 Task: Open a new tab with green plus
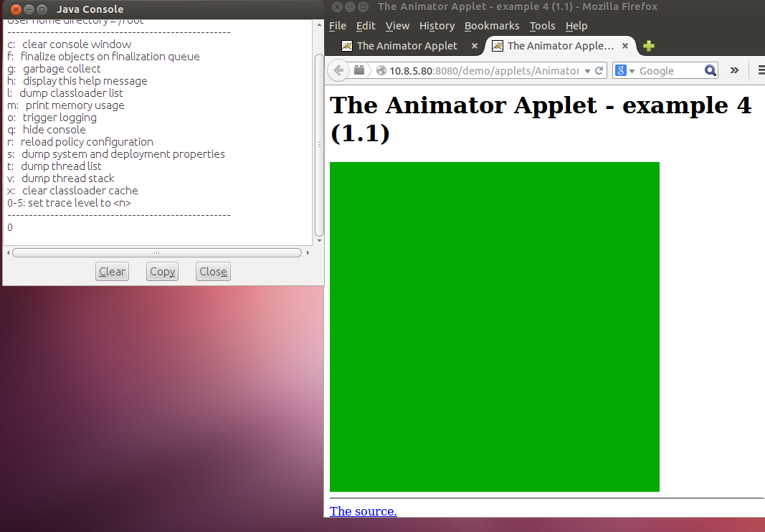[648, 46]
